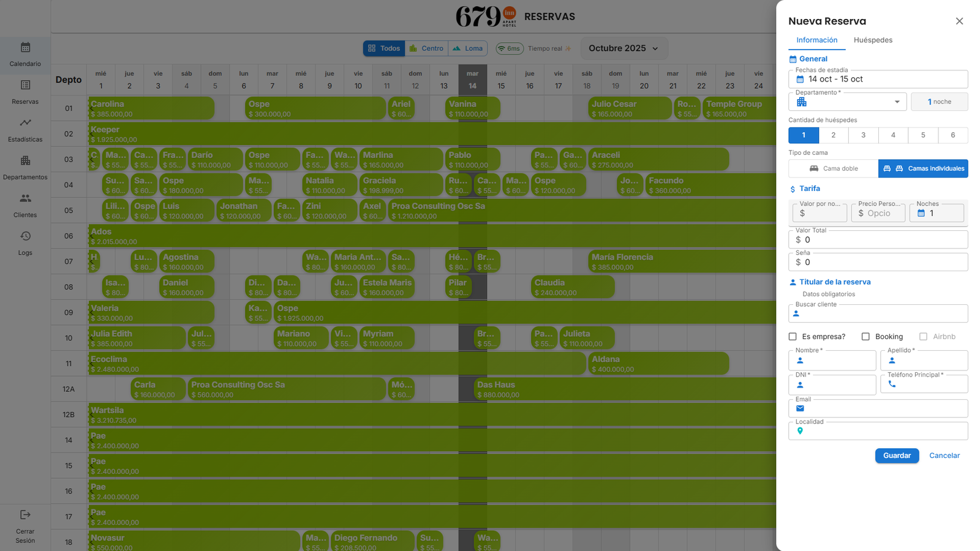
Task: Select 4 guests in Cantidad de huéspedes
Action: 893,135
